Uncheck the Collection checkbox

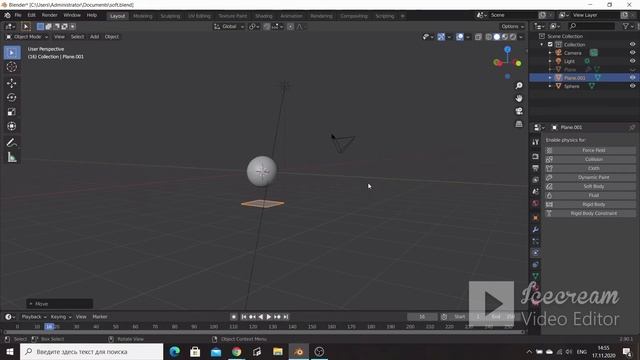(550, 44)
